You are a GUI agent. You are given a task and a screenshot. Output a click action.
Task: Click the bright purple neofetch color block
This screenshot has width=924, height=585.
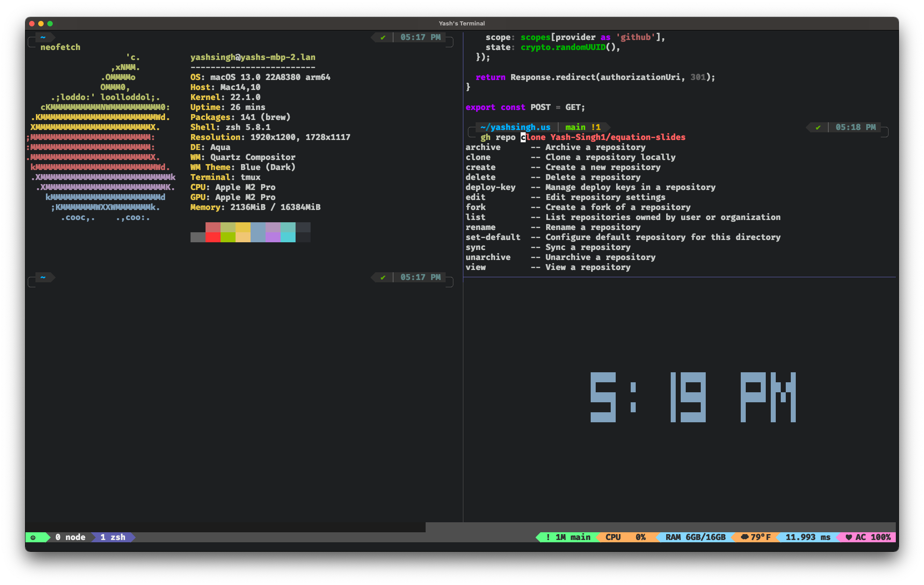click(273, 237)
